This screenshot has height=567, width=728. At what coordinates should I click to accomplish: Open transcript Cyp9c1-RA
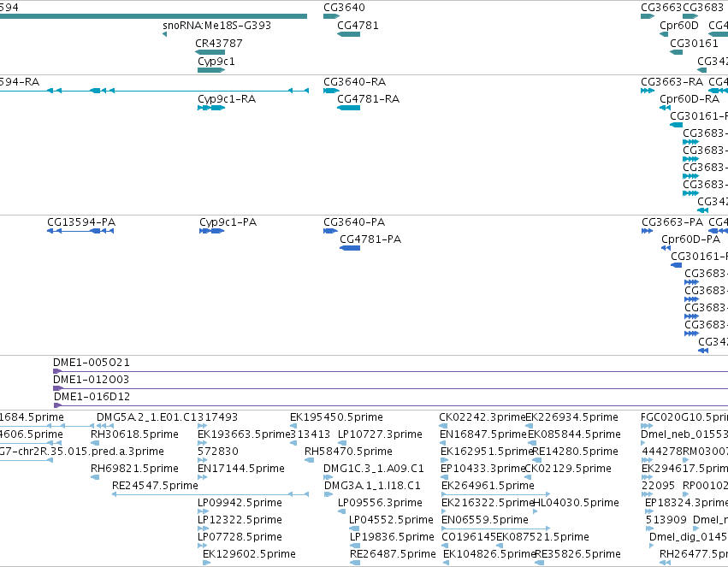tap(227, 99)
